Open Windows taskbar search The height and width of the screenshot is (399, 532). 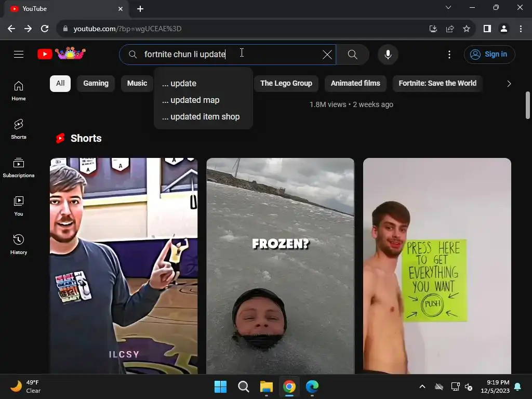click(x=244, y=387)
